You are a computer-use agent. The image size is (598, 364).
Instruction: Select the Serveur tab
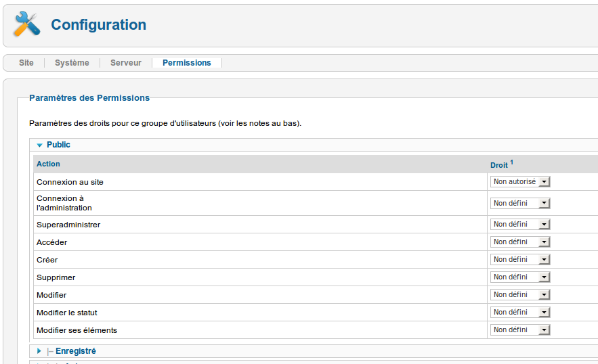click(x=126, y=63)
